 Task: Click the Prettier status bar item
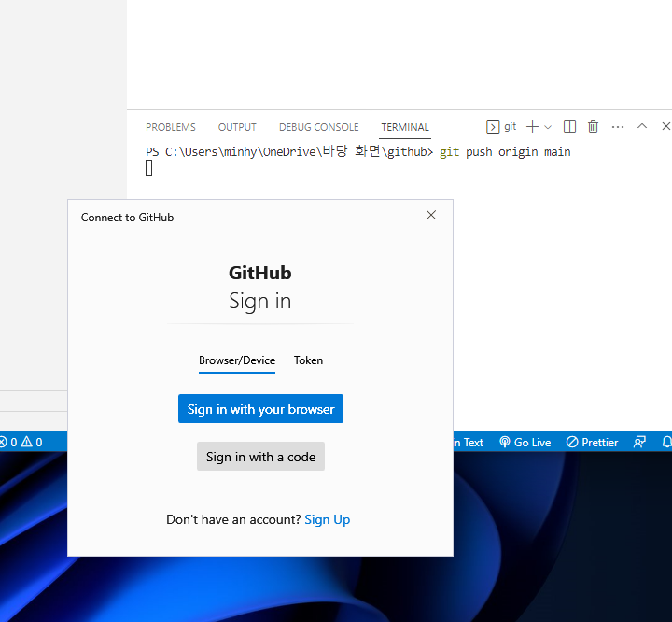tap(592, 443)
